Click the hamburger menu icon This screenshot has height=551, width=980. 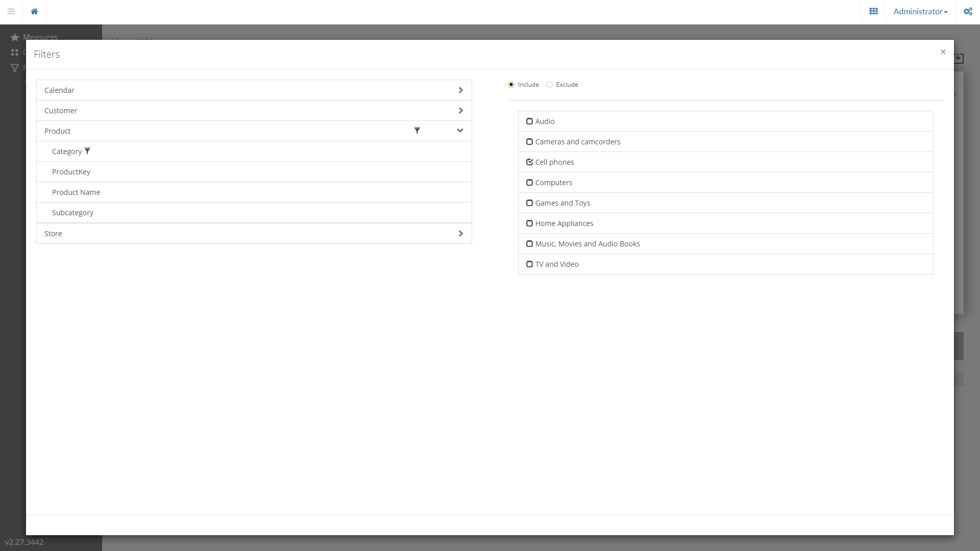(11, 11)
